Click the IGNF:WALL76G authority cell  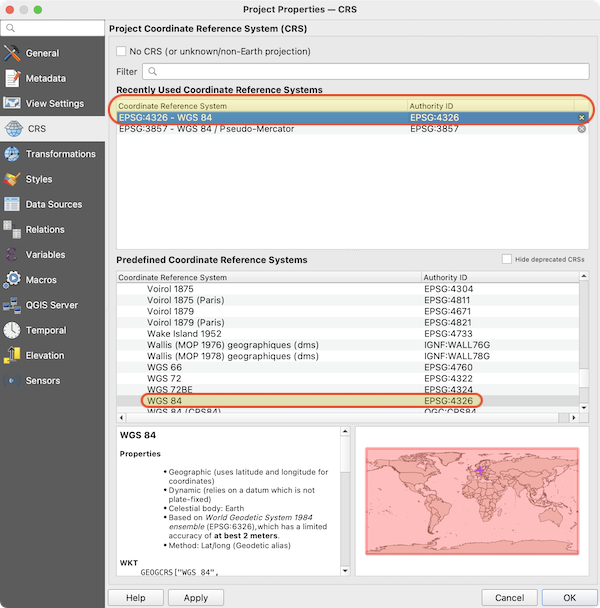click(457, 345)
